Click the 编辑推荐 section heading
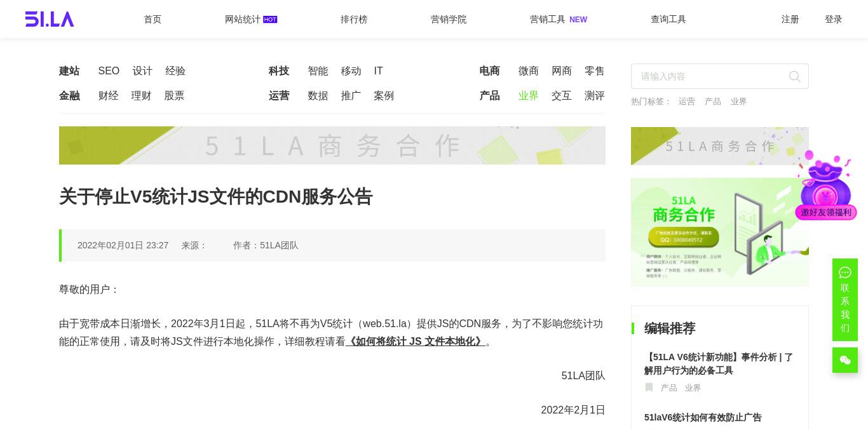Viewport: 868px width, 430px height. pos(670,328)
